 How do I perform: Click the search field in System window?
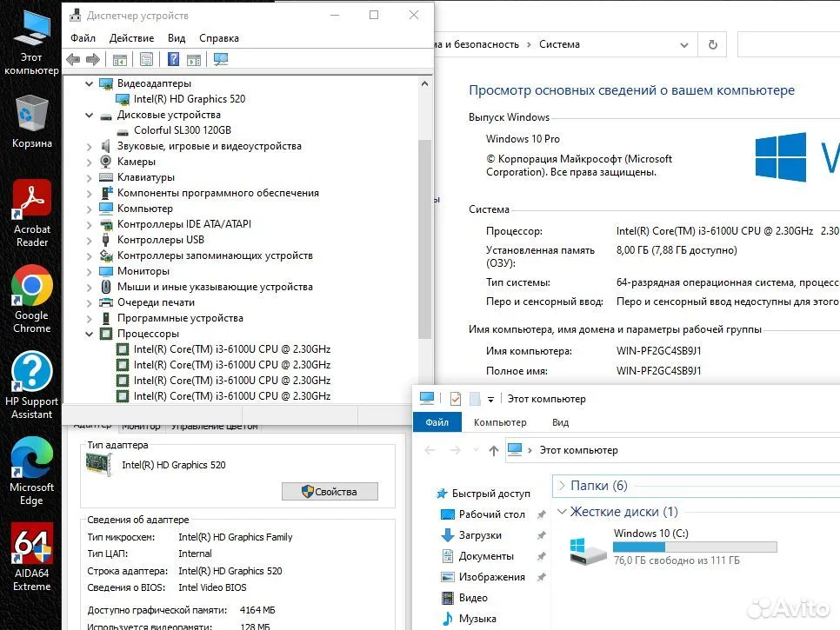789,44
